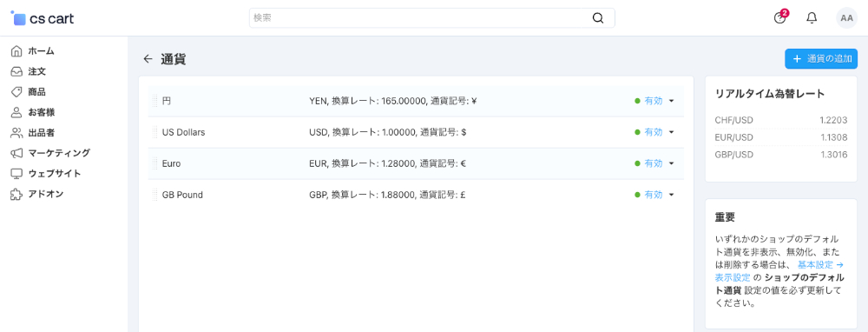Screen dimensions: 868x332
Task: Open マーケティング menu item
Action: pos(59,153)
